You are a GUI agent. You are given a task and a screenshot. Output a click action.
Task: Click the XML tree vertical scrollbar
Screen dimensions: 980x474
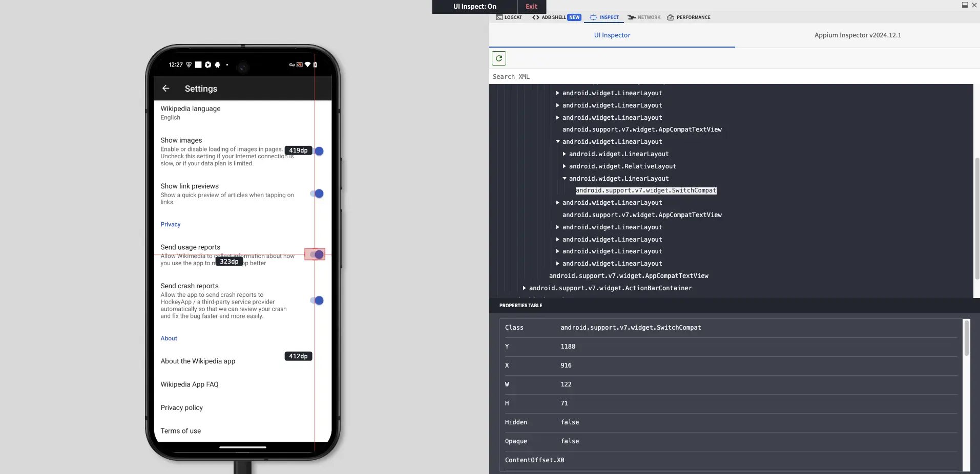pos(977,219)
